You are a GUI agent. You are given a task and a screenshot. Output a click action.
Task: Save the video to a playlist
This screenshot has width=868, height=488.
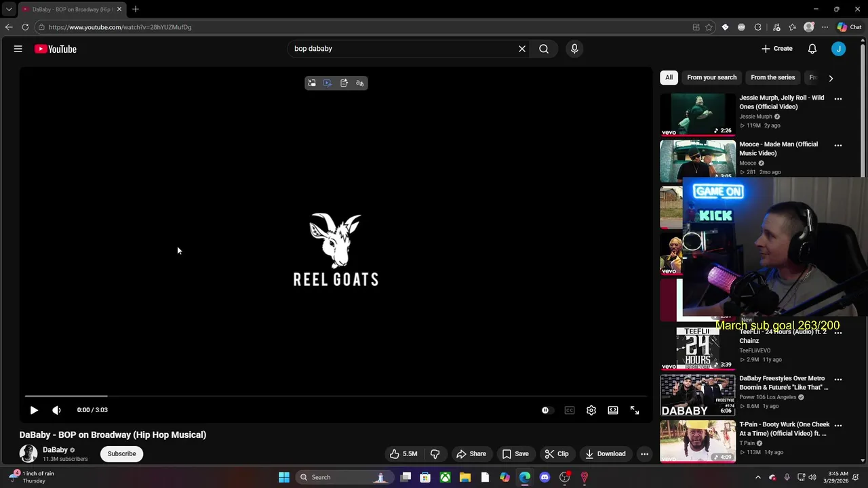click(x=515, y=454)
